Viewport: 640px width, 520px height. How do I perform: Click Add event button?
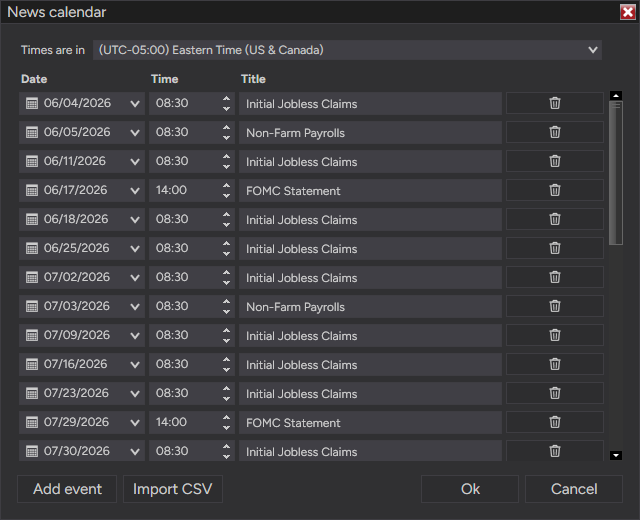point(67,489)
